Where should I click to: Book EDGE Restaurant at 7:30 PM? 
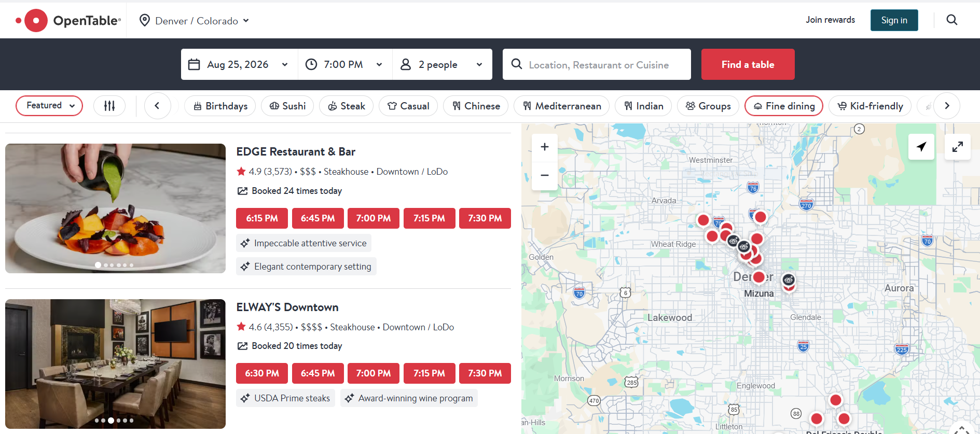(485, 218)
